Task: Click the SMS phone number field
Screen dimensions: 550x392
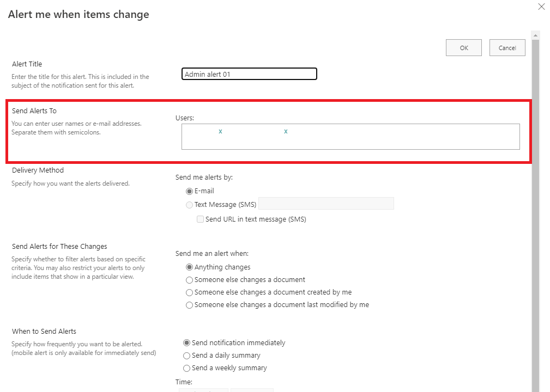Action: click(326, 204)
